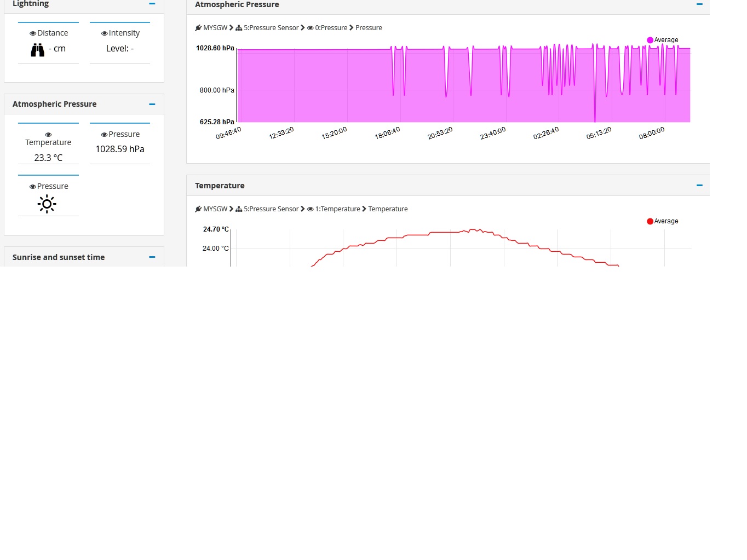Image resolution: width=747 pixels, height=560 pixels.
Task: Click the '- cm' distance value
Action: tap(57, 48)
